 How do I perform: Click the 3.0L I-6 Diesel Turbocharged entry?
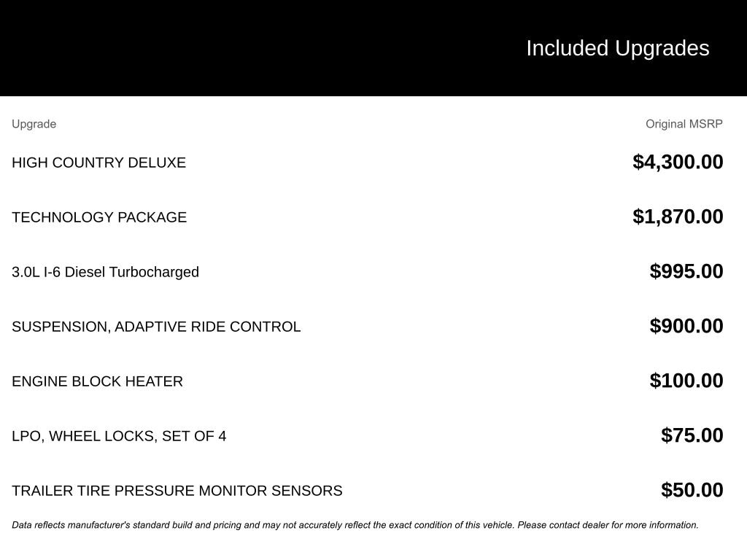coord(105,272)
